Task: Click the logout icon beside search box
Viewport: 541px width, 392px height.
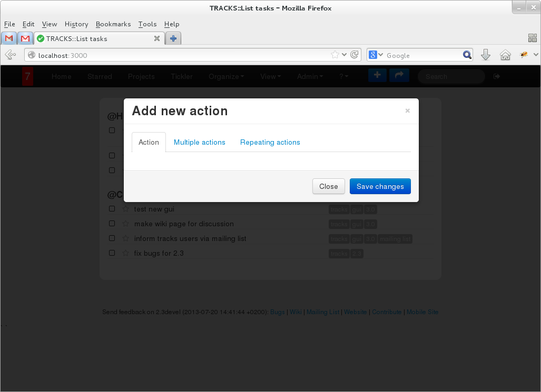Action: 497,76
